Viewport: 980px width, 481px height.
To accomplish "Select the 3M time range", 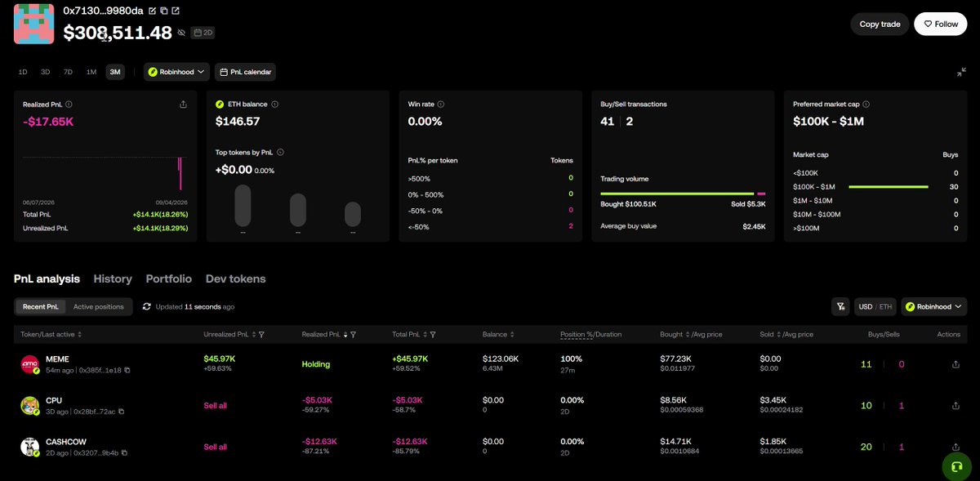I will tap(115, 72).
